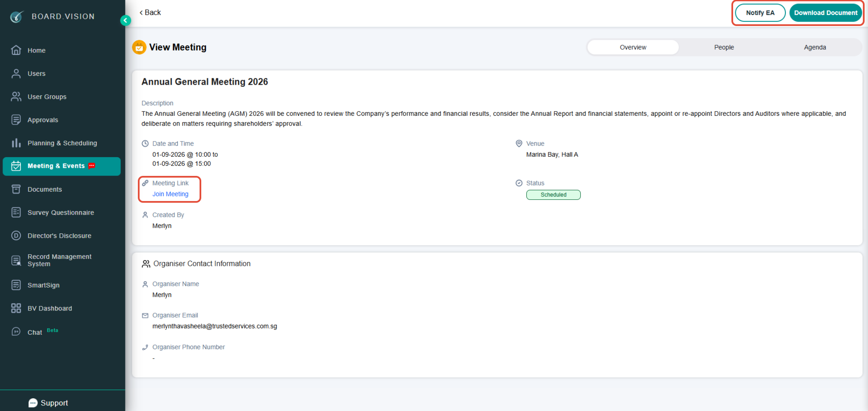Open Approvals from the sidebar
Image resolution: width=868 pixels, height=411 pixels.
tap(62, 120)
